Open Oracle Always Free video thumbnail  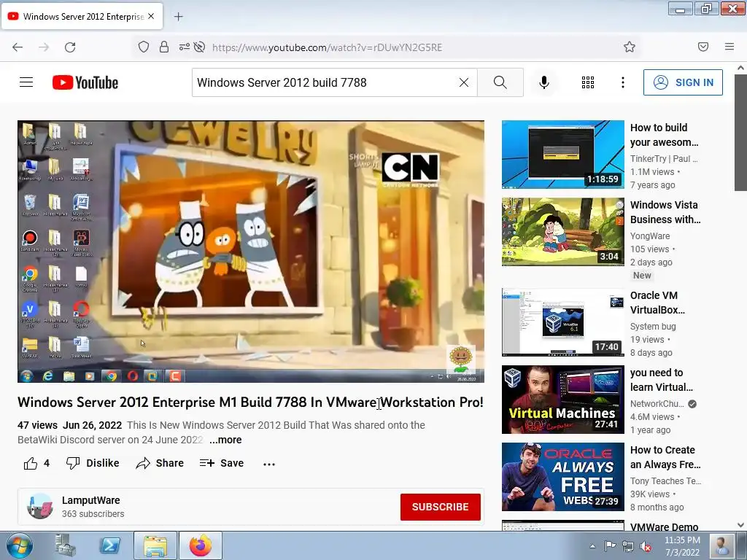[562, 477]
